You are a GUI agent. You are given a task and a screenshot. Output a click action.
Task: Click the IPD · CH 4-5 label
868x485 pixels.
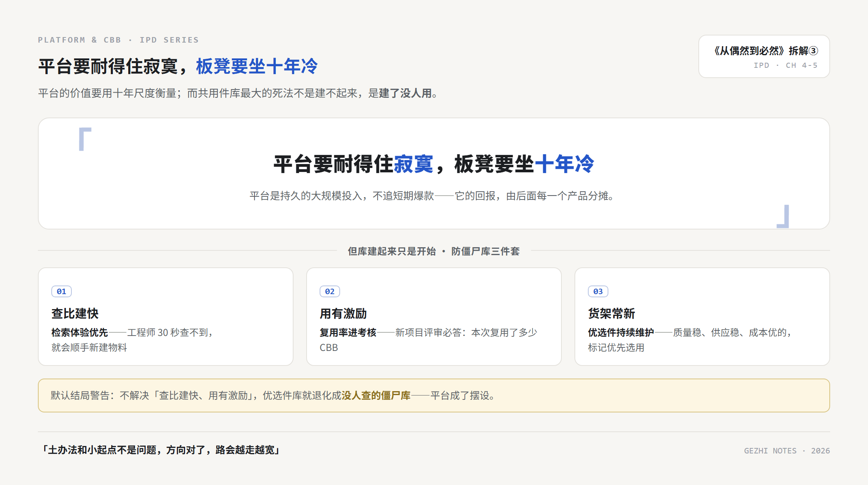point(786,65)
